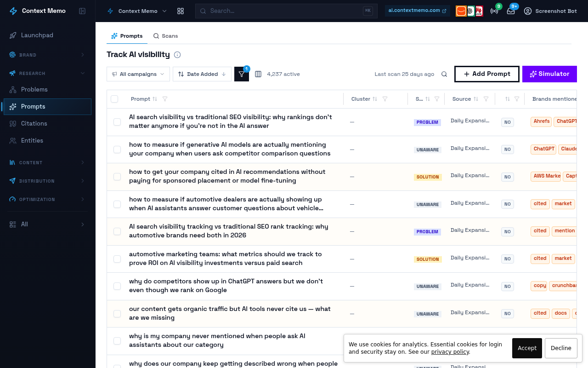Select the 'why do competitors show up in ChatGPT' checkbox
This screenshot has width=588, height=368.
point(117,286)
